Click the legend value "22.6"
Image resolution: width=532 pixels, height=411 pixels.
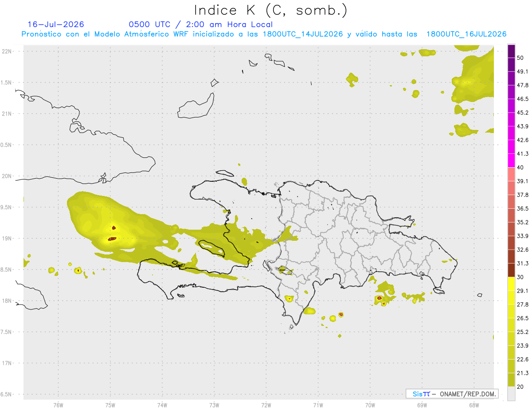[x=523, y=360]
